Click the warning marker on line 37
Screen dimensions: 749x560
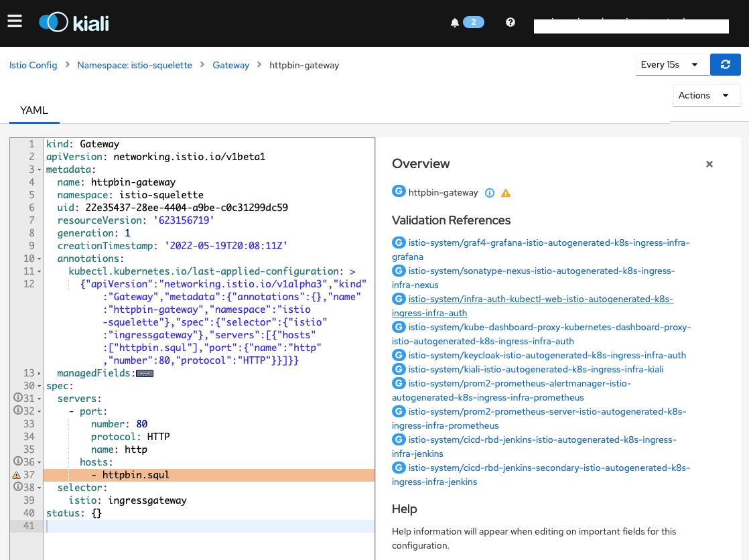click(x=16, y=475)
